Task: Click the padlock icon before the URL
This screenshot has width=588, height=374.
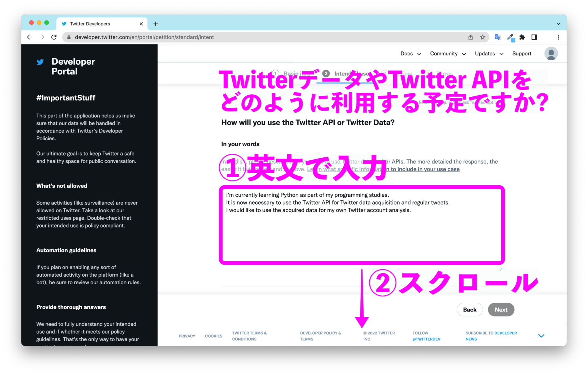Action: [69, 37]
